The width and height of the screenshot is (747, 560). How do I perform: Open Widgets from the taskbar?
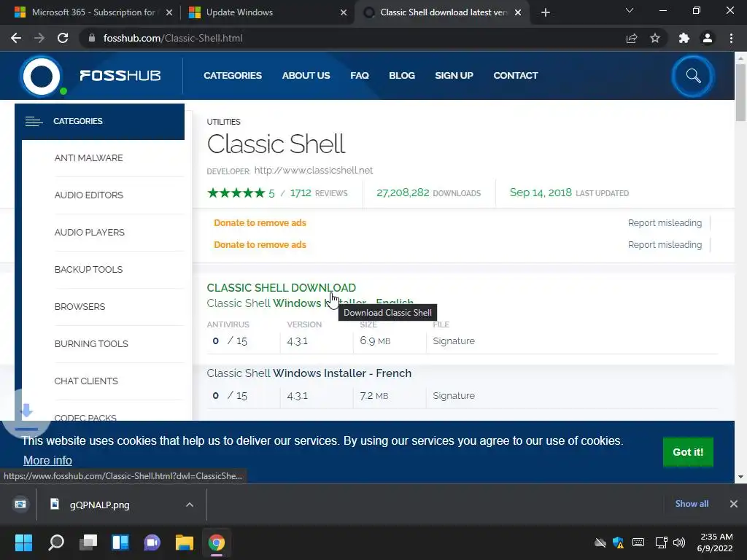[x=120, y=542]
